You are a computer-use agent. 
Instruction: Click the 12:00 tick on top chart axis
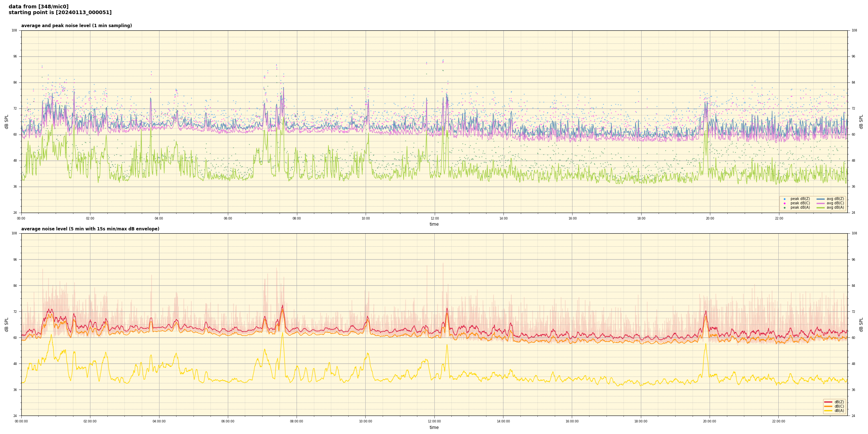coord(434,218)
